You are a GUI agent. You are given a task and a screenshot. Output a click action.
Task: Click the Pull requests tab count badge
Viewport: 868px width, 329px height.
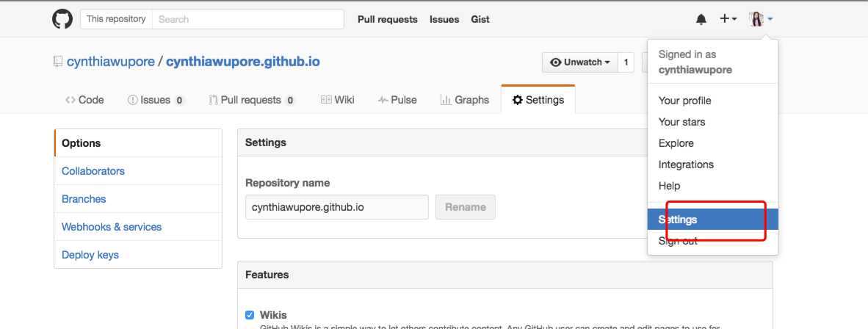point(290,101)
